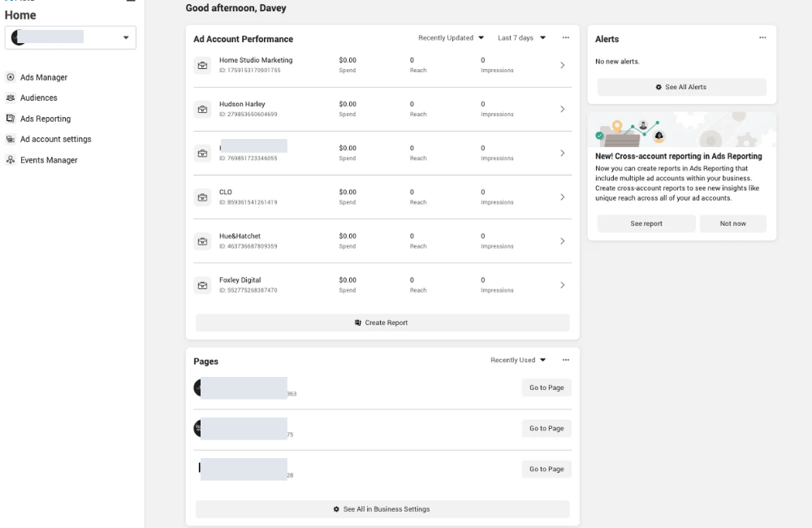Open Ads Manager from the sidebar

coord(46,77)
